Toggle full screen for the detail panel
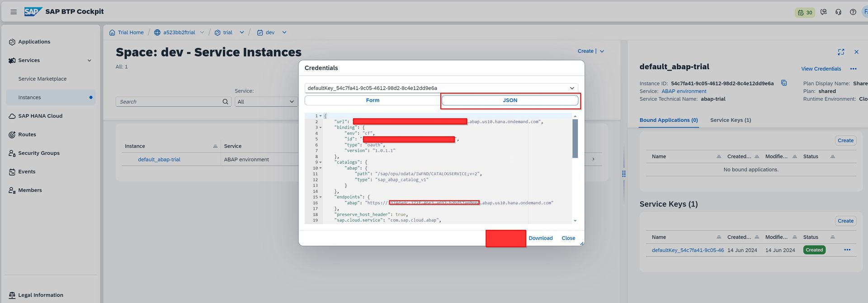Image resolution: width=868 pixels, height=303 pixels. tap(841, 52)
